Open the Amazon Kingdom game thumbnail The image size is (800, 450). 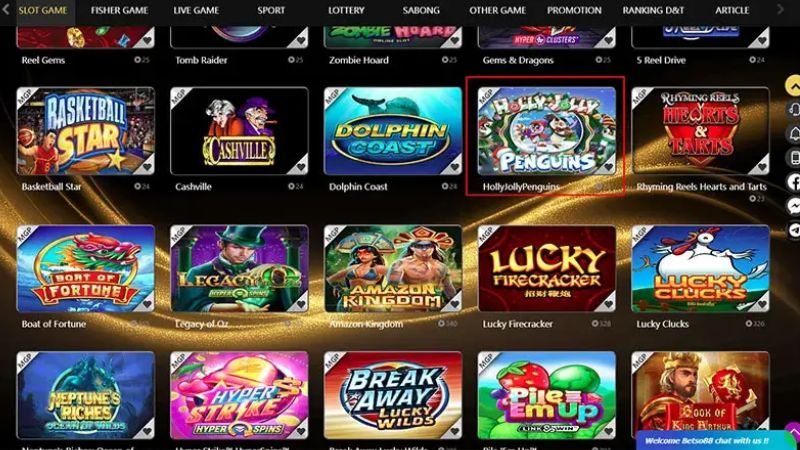point(393,268)
